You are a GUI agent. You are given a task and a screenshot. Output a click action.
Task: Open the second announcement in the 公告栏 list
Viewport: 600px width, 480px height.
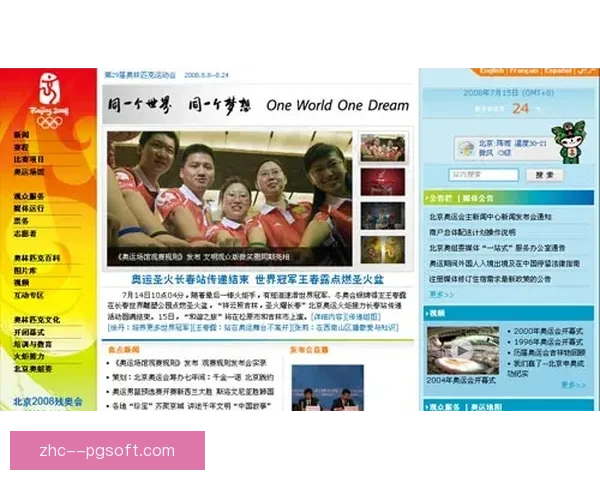tap(472, 232)
